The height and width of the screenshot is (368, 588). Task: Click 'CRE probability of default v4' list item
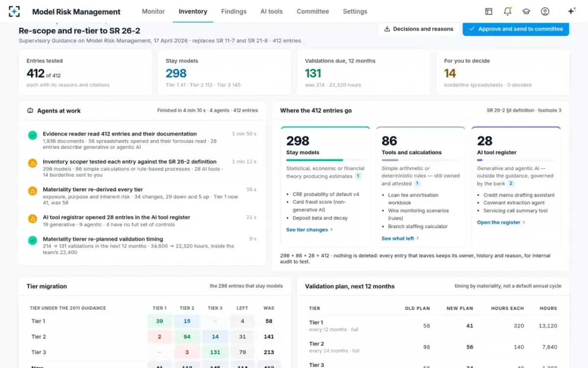pyautogui.click(x=326, y=194)
